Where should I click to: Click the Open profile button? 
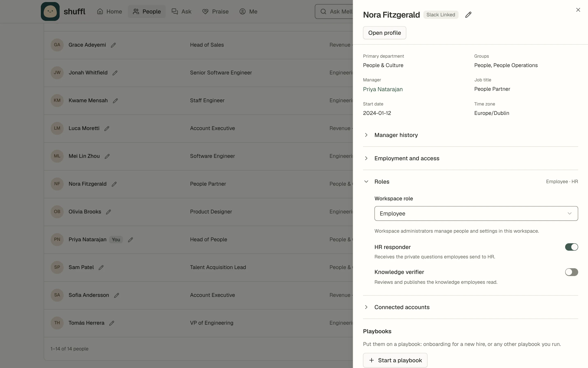click(384, 33)
